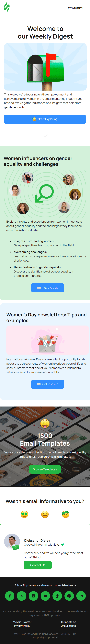
Task: Open the YouTube social icon
Action: [45, 596]
